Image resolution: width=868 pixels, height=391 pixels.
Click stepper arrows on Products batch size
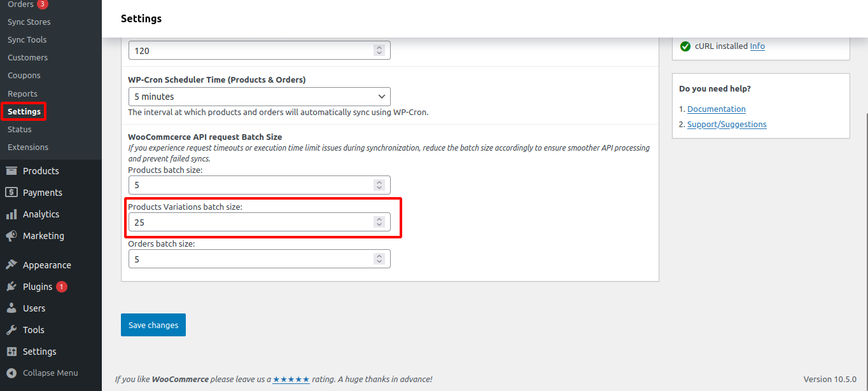tap(379, 186)
